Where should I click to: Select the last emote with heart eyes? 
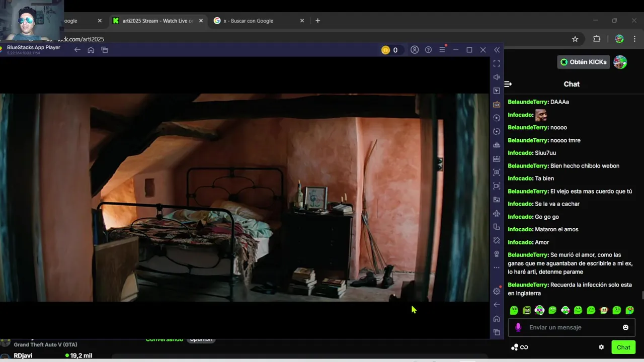[x=629, y=310]
